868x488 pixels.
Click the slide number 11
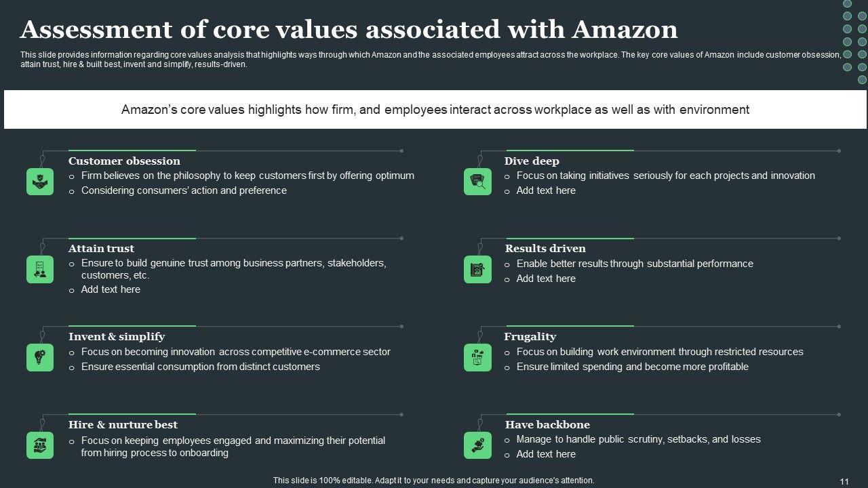tap(844, 481)
